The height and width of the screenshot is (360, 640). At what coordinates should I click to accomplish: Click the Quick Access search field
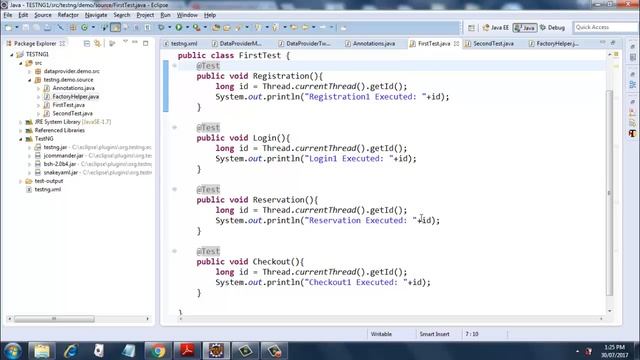pos(606,27)
